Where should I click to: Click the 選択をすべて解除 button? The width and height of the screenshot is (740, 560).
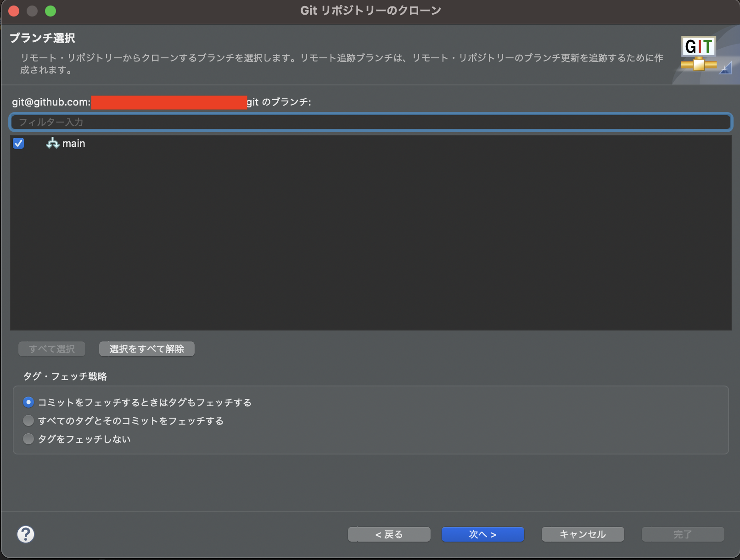point(146,349)
